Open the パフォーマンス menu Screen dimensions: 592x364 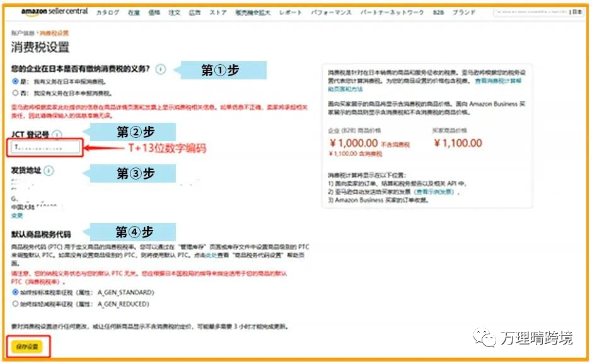point(331,13)
